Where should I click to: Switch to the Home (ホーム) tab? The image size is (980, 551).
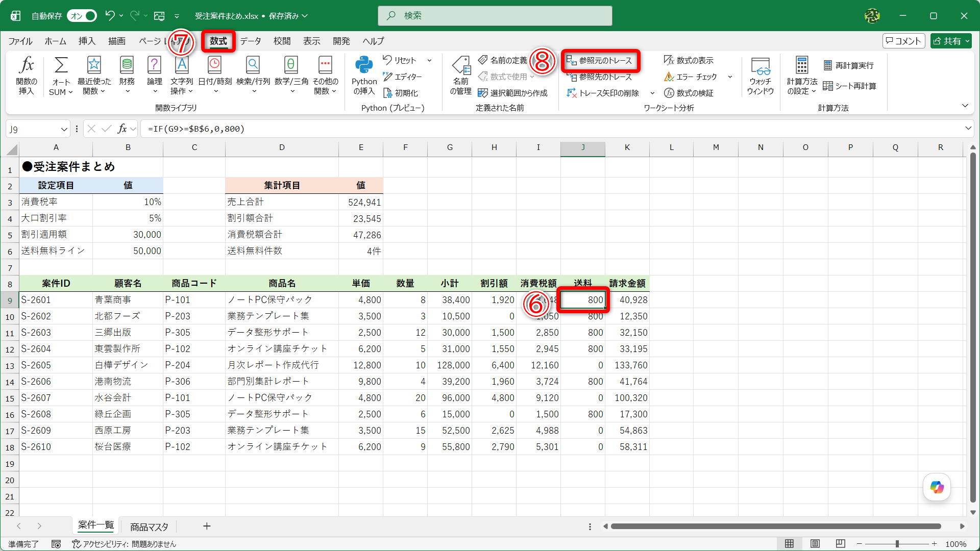(x=55, y=41)
